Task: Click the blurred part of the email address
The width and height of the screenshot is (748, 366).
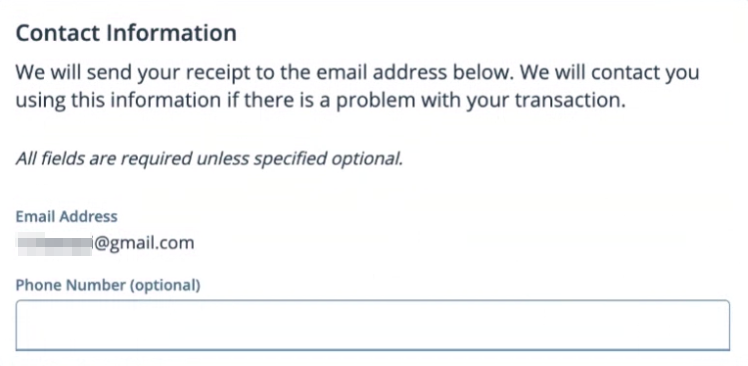Action: [54, 243]
